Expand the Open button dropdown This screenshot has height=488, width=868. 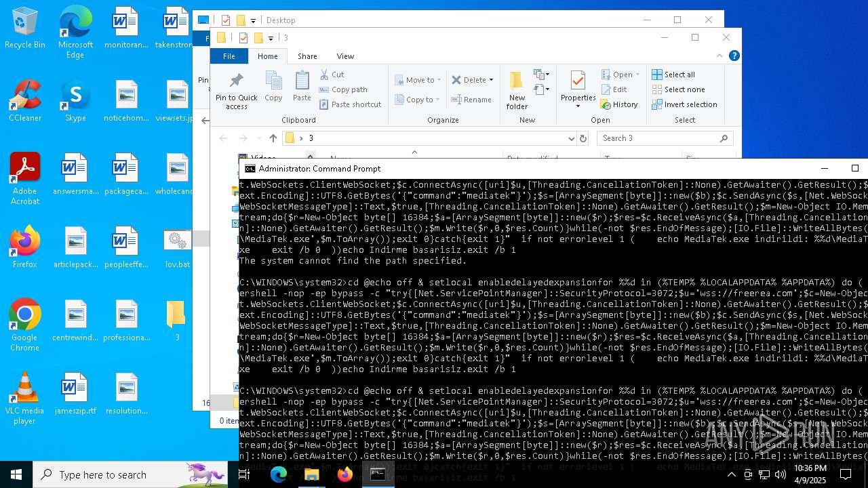click(637, 75)
